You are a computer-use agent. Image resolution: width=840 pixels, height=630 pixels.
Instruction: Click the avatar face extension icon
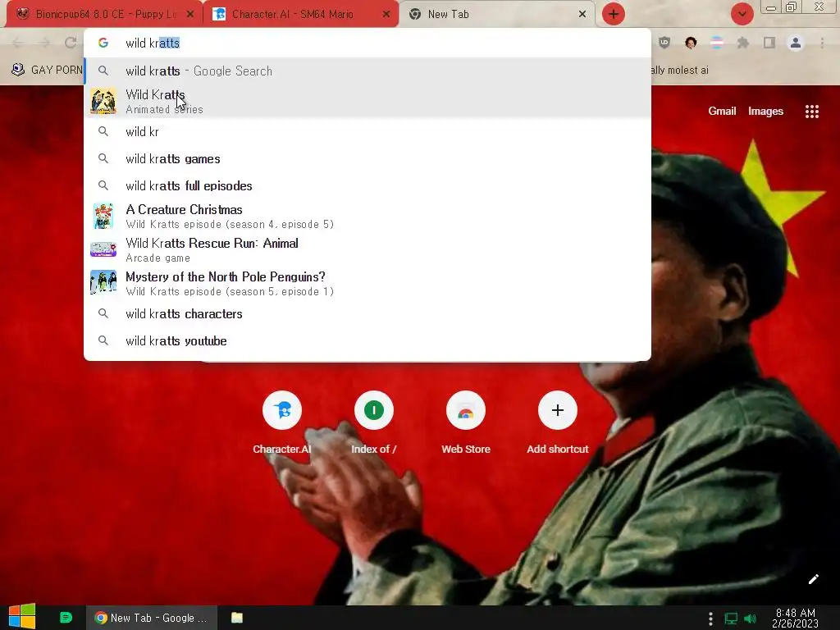(x=691, y=43)
